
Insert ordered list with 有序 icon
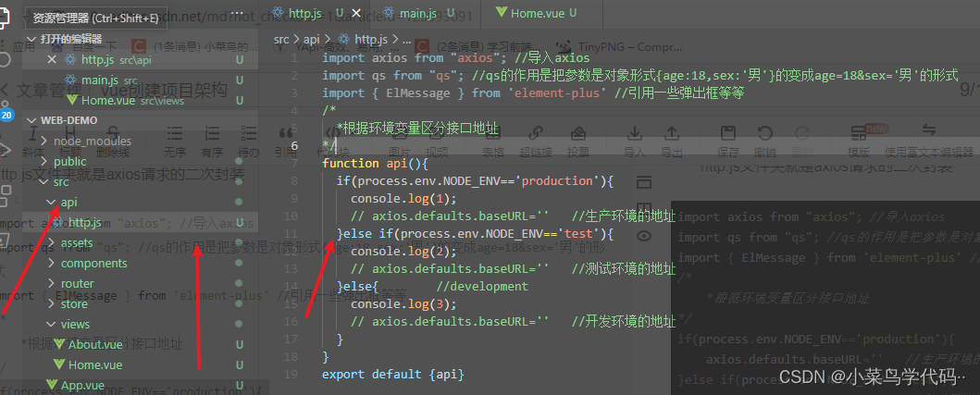click(x=213, y=133)
